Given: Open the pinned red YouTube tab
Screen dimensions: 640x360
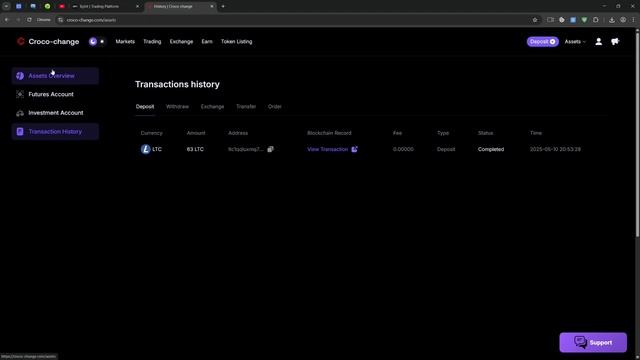Looking at the screenshot, I should pos(62,7).
